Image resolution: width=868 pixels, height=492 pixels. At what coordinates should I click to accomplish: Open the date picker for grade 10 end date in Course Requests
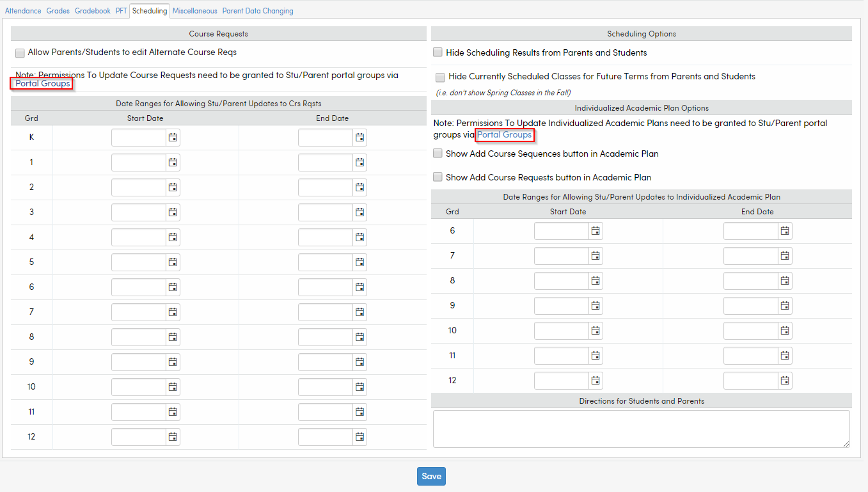(359, 386)
